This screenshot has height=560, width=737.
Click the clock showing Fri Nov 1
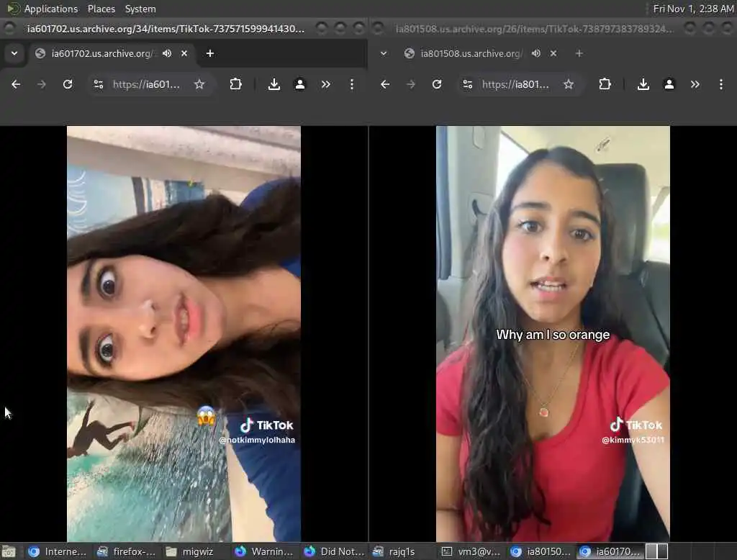click(693, 9)
